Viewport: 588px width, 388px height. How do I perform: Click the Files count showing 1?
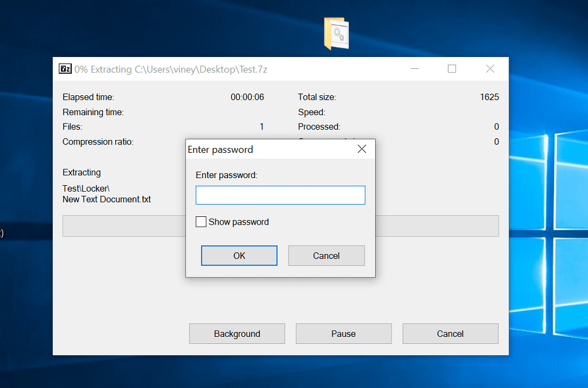[x=261, y=126]
